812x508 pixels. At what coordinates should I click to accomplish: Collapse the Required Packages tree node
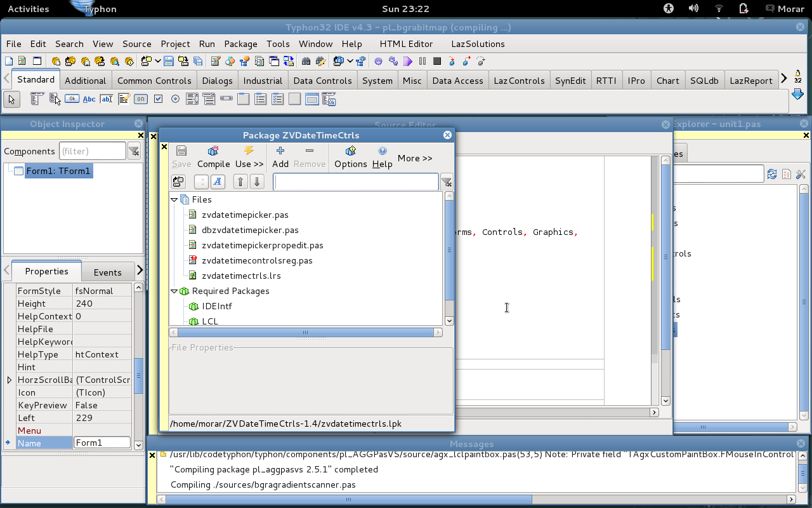[x=174, y=291]
